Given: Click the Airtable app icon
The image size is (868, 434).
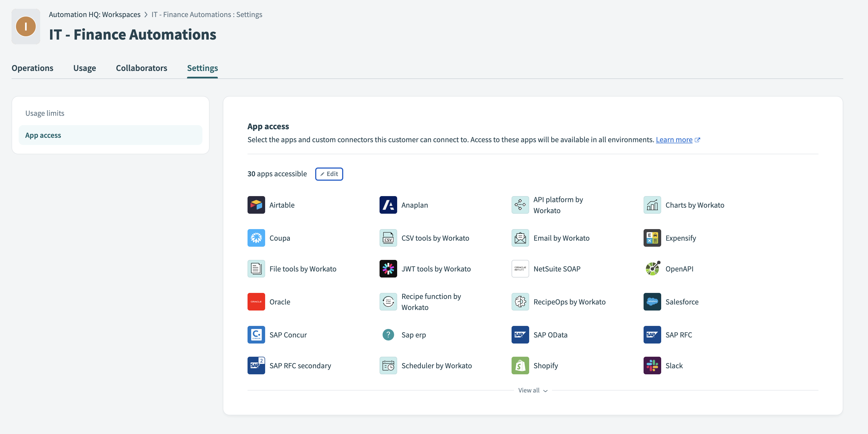Looking at the screenshot, I should coord(256,205).
